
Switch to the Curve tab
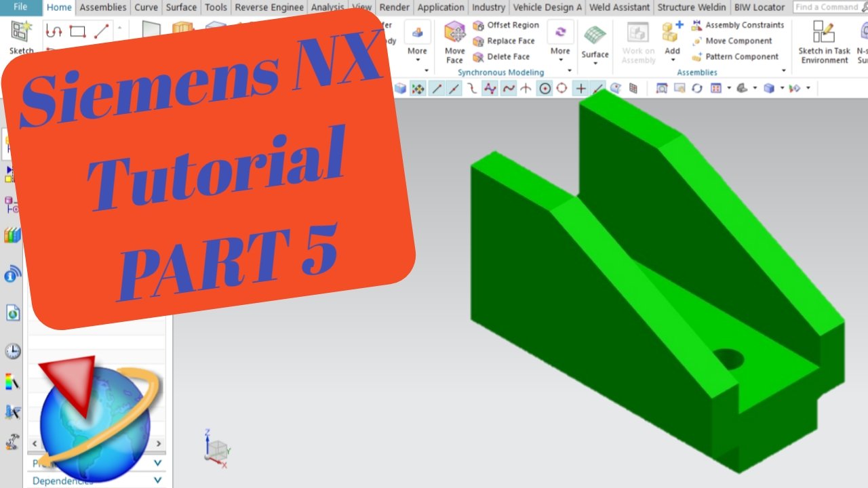(146, 7)
